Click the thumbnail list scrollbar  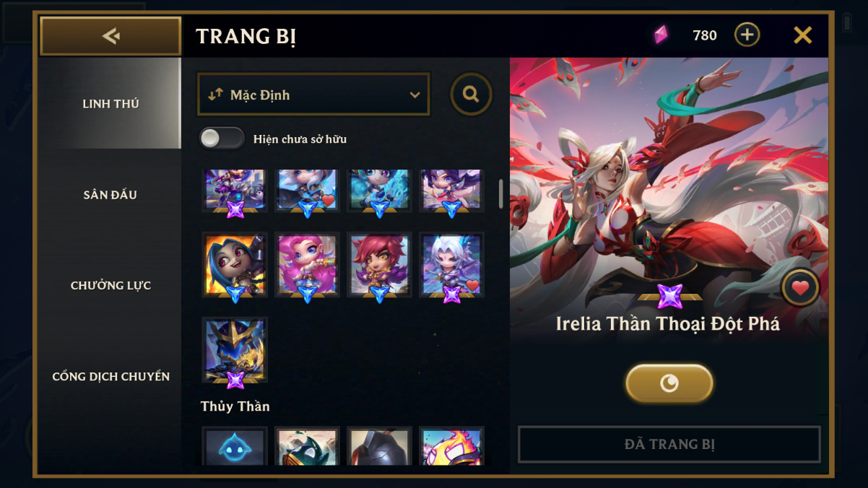pos(501,193)
